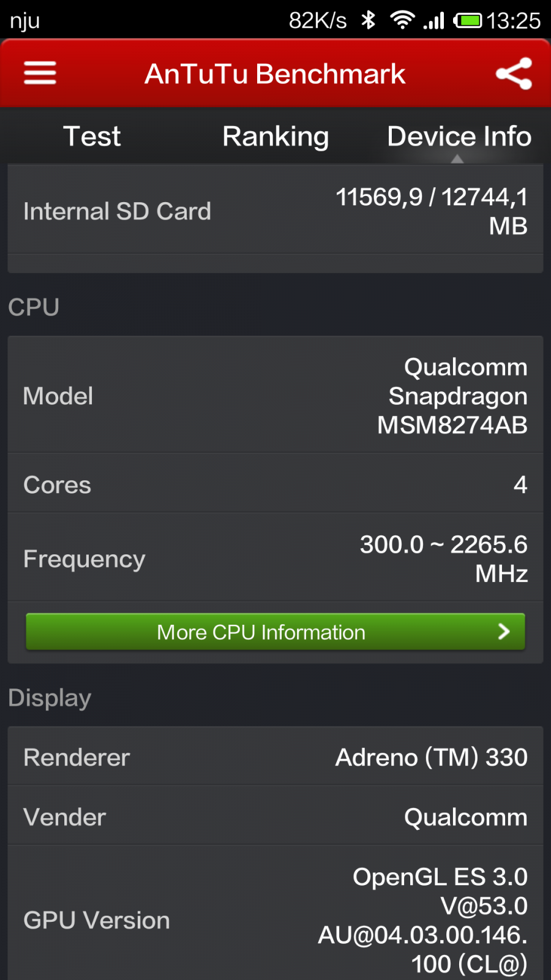Select the Frequency row
Screen dimensions: 551x980
(x=275, y=559)
